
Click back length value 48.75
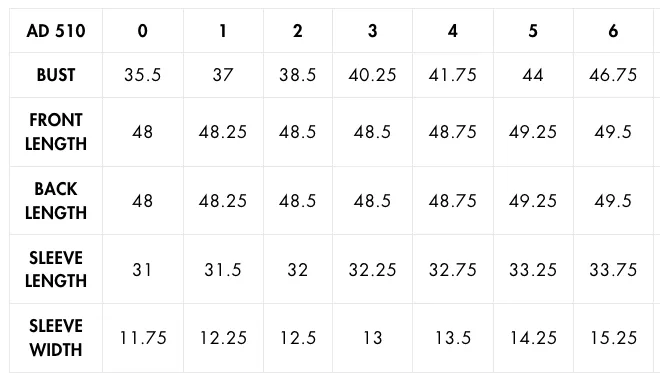point(452,201)
